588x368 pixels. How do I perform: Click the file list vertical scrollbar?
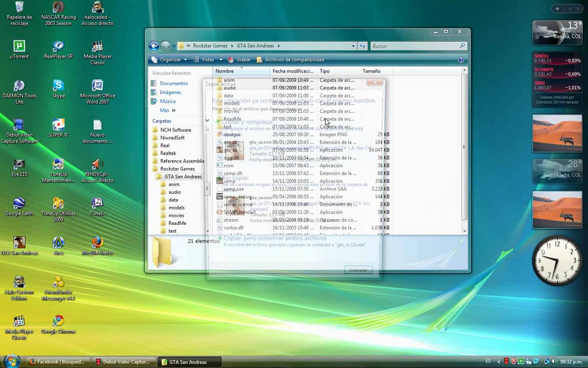click(x=464, y=147)
